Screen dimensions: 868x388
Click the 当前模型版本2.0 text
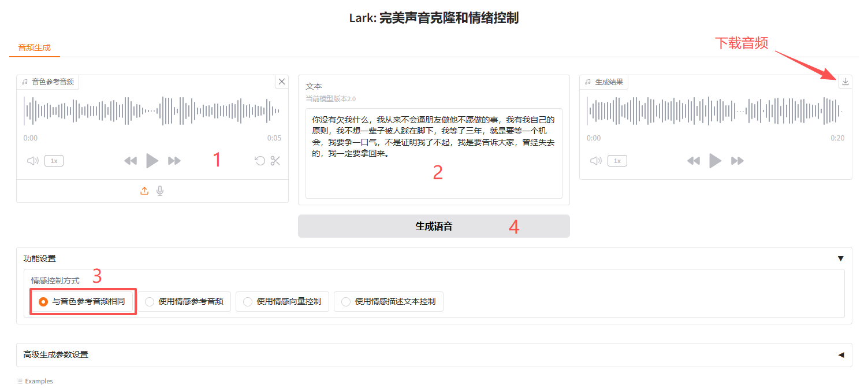tap(331, 99)
